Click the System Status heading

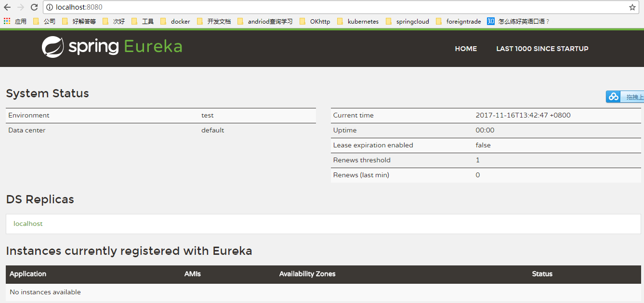(47, 93)
